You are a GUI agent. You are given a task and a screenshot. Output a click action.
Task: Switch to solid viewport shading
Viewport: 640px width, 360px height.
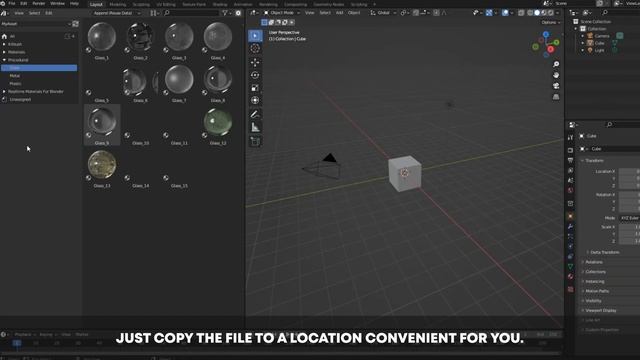(x=537, y=13)
